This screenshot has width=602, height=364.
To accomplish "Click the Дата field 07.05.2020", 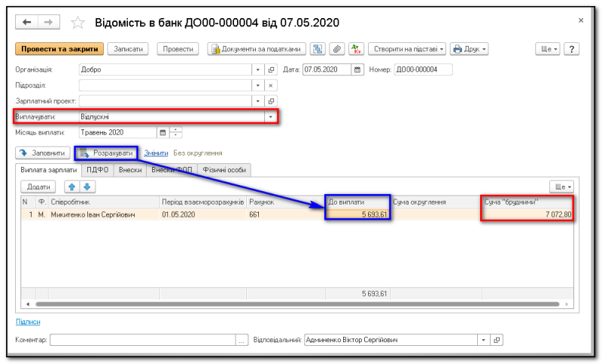I will (x=327, y=70).
